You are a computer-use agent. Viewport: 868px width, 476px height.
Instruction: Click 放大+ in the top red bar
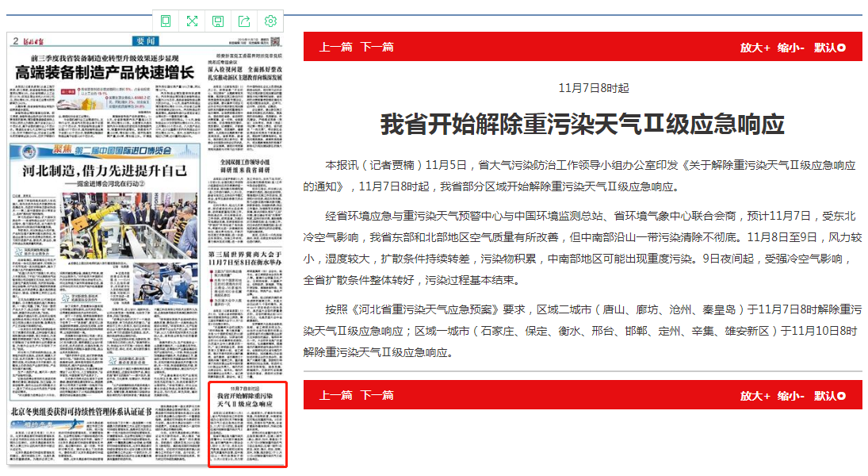(x=755, y=48)
